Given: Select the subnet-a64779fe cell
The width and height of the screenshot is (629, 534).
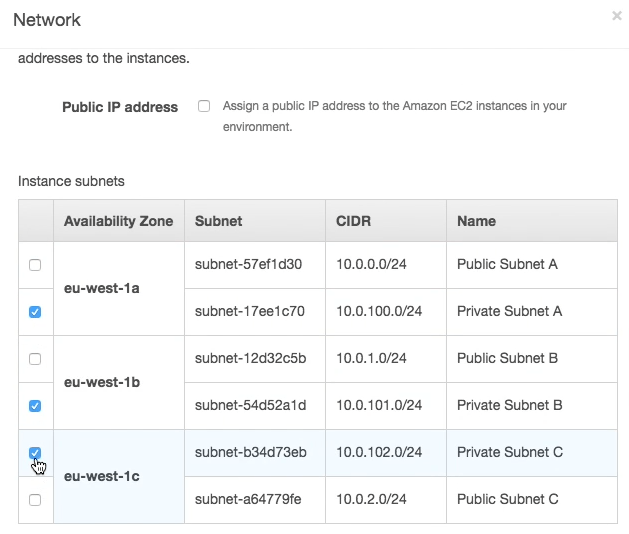Looking at the screenshot, I should point(249,499).
